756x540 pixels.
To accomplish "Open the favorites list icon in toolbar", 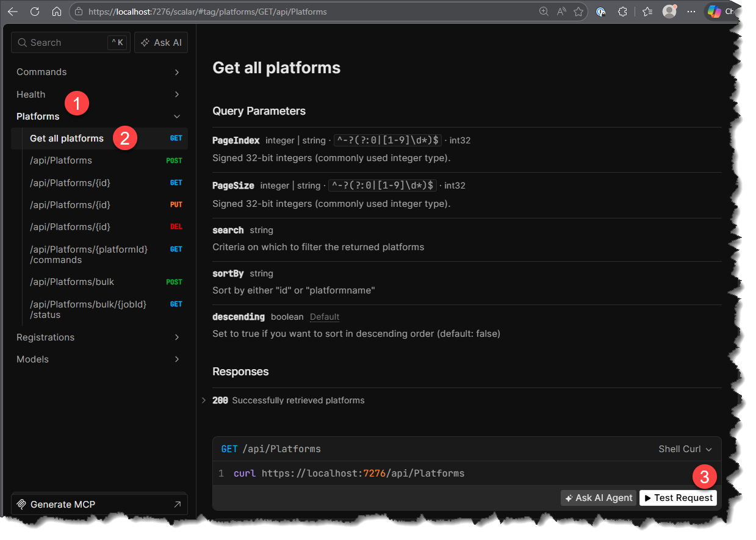I will point(646,11).
